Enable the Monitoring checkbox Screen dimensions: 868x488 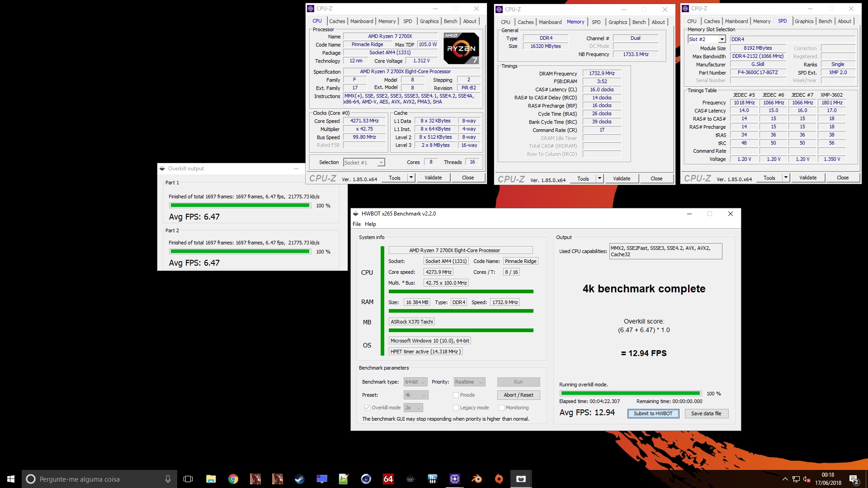pyautogui.click(x=501, y=408)
